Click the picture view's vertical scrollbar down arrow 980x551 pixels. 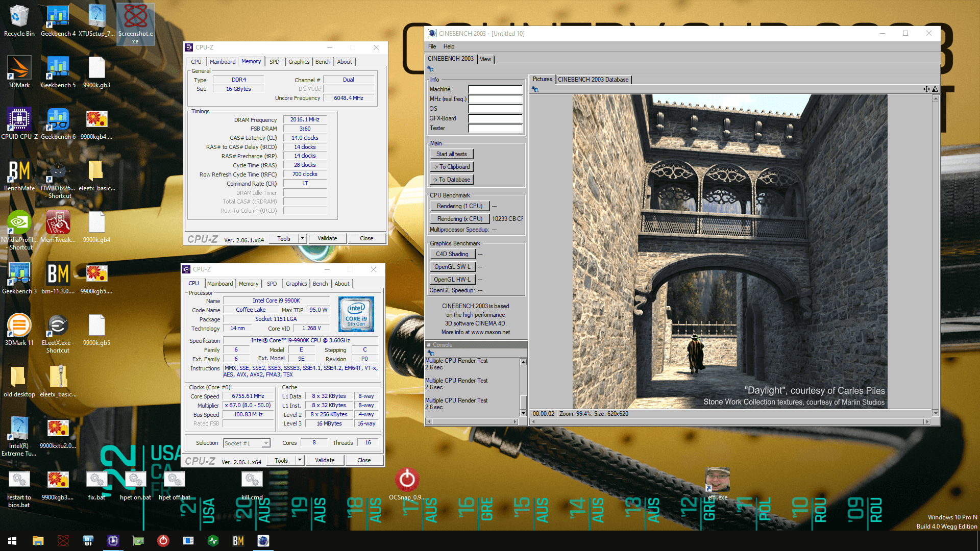(x=936, y=413)
